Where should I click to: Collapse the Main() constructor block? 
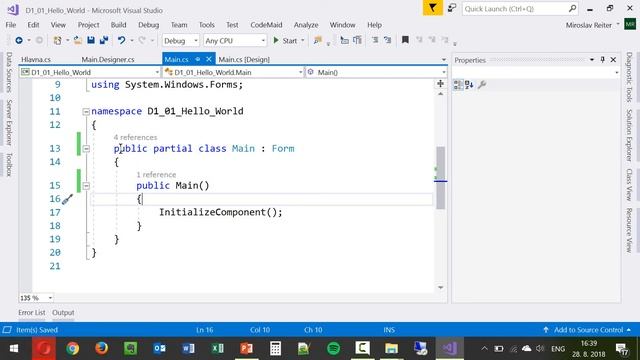(x=86, y=186)
